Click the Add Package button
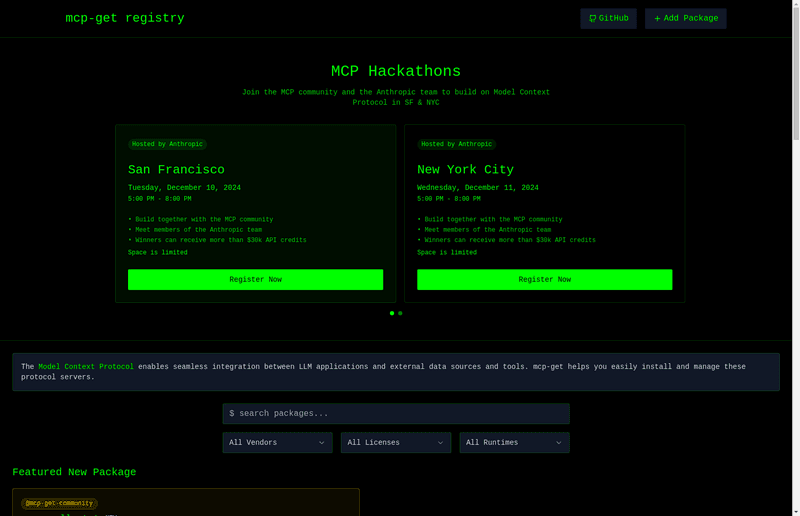This screenshot has width=800, height=516. click(685, 18)
